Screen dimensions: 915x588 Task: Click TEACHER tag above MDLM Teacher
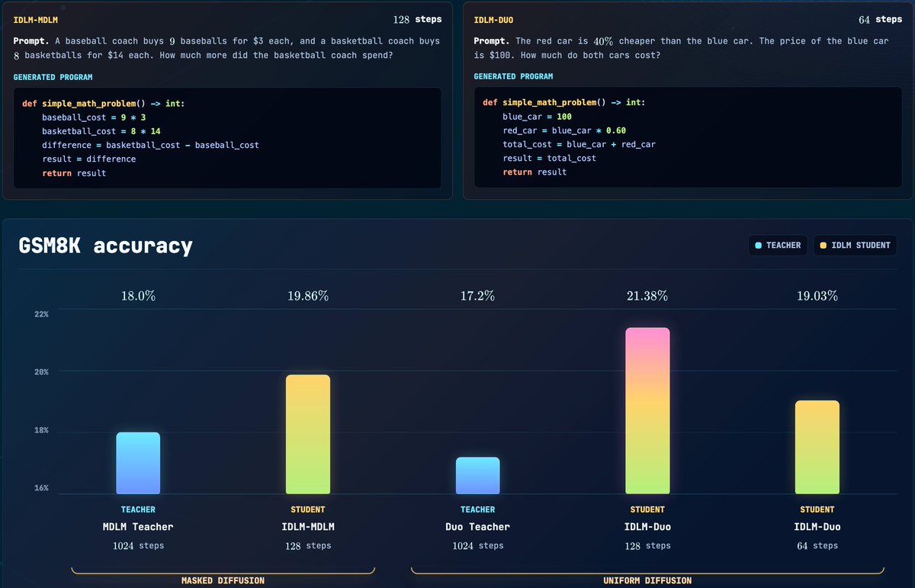point(138,509)
